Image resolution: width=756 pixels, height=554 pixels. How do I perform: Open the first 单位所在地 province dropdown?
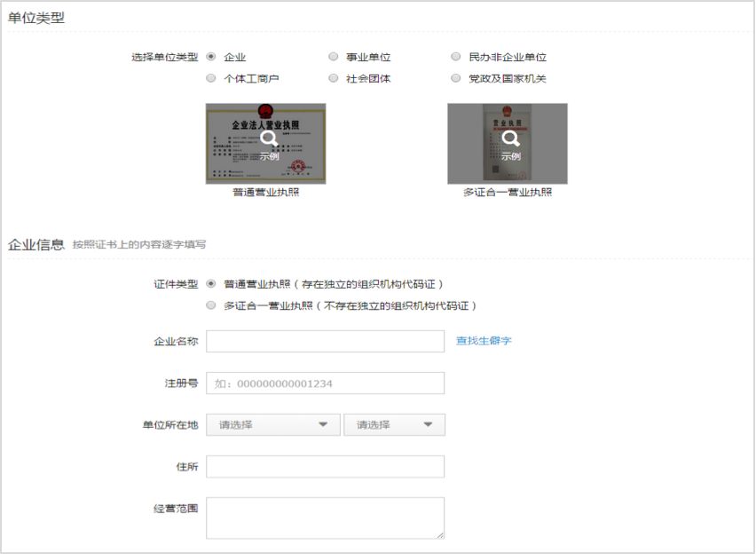pyautogui.click(x=273, y=424)
